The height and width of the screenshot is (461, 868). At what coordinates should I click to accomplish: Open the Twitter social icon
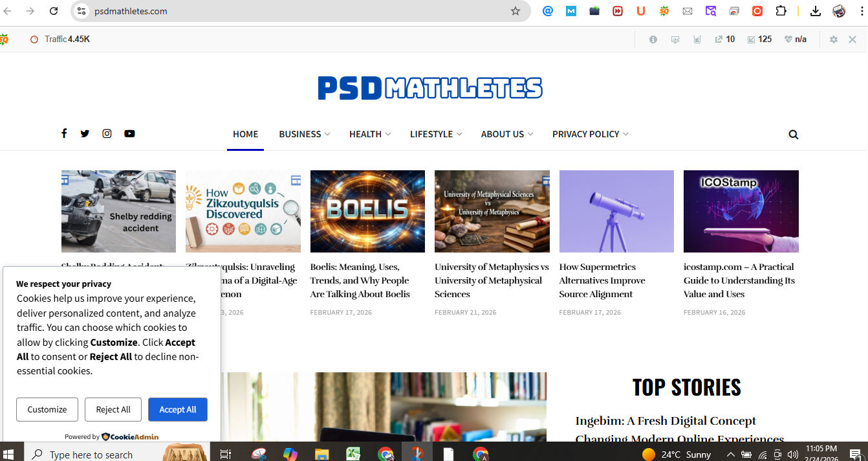tap(85, 133)
